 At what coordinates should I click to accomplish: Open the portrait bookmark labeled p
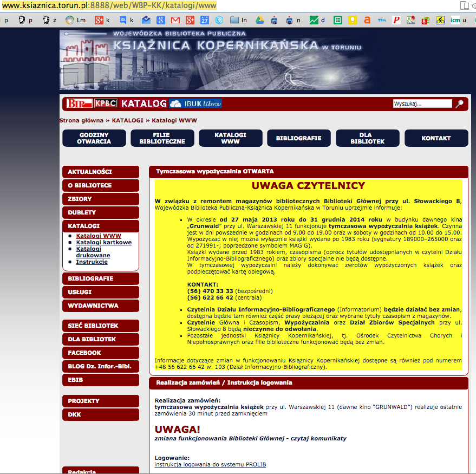coord(25,20)
